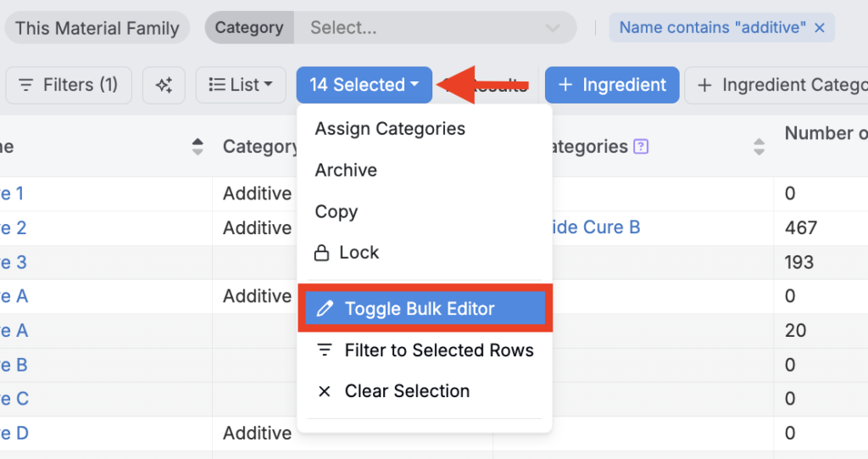Open the Category select combo box
This screenshot has height=459, width=868.
click(435, 28)
